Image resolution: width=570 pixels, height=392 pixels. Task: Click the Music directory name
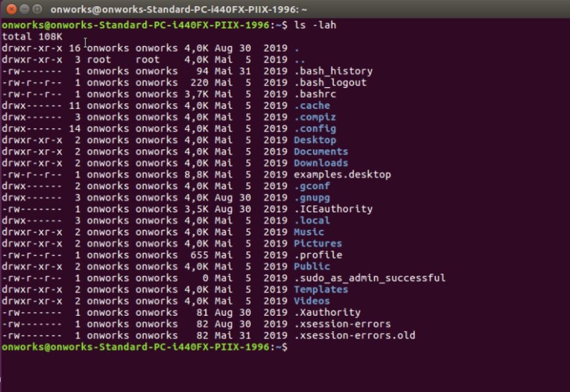[x=309, y=232]
